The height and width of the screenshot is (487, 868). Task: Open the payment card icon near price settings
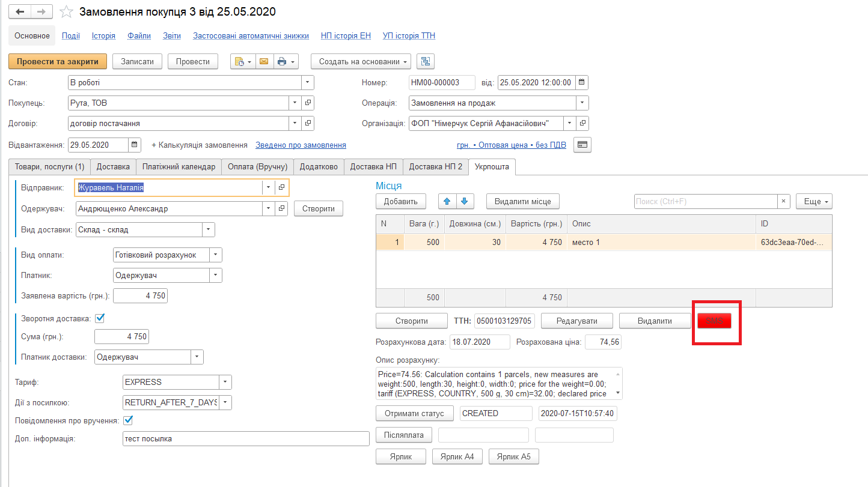[x=582, y=145]
